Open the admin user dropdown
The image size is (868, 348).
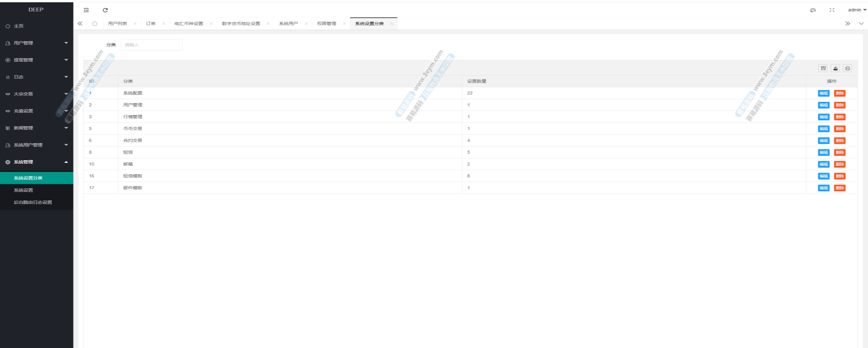(856, 10)
